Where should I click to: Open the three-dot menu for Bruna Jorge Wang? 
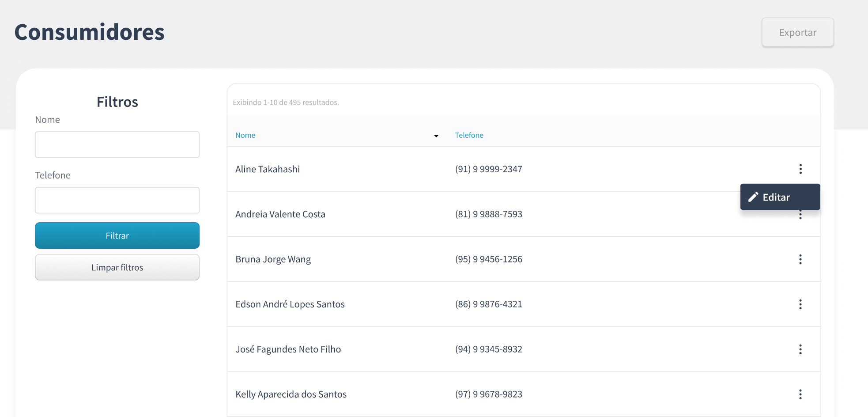click(800, 259)
